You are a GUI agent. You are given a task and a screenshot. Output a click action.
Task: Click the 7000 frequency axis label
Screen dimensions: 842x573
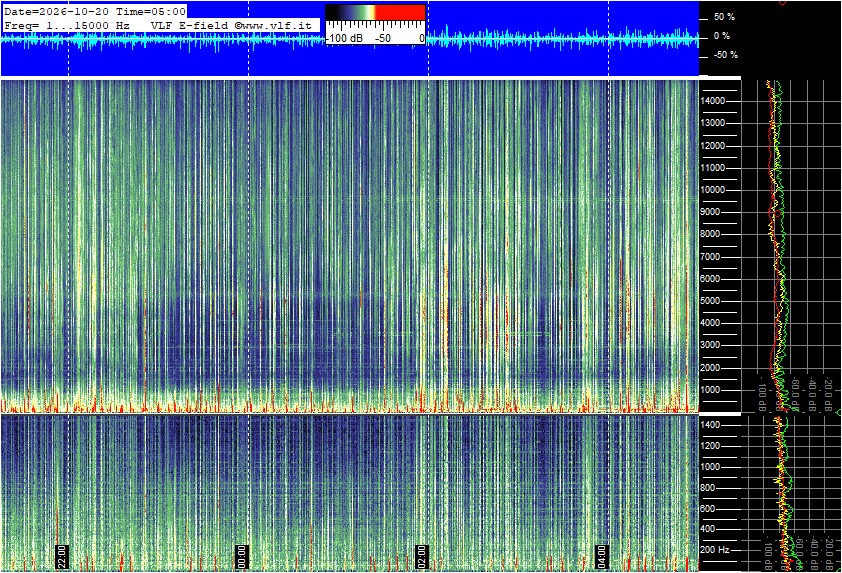pyautogui.click(x=710, y=257)
